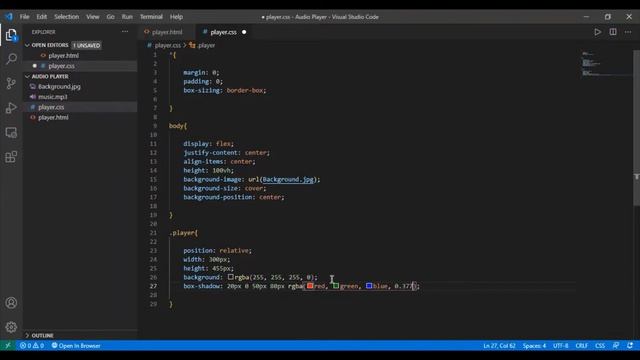The width and height of the screenshot is (640, 360).
Task: Open the Run menu
Action: pyautogui.click(x=127, y=17)
